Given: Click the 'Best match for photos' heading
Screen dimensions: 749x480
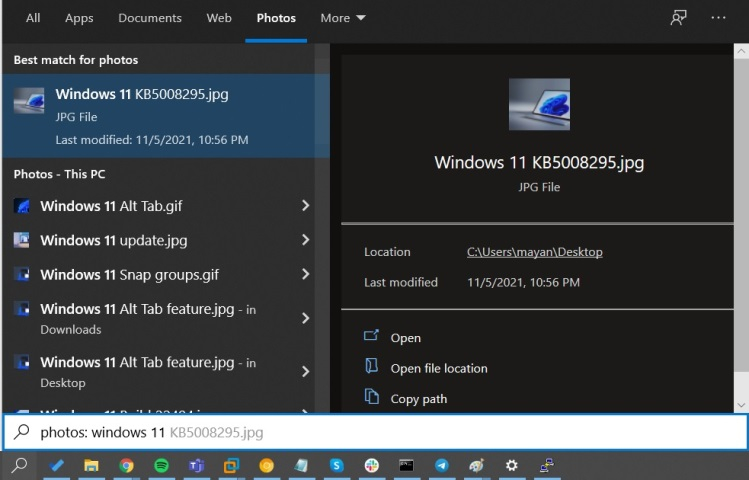Looking at the screenshot, I should (76, 60).
